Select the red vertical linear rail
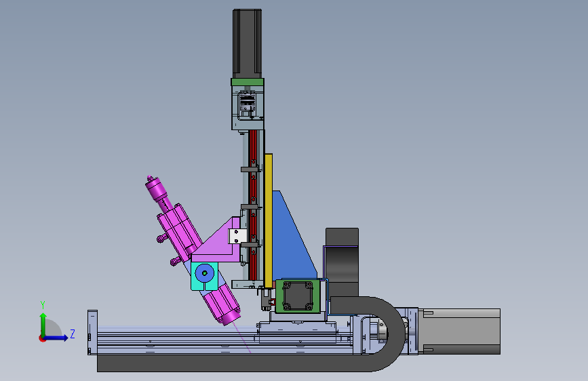 tap(253, 204)
